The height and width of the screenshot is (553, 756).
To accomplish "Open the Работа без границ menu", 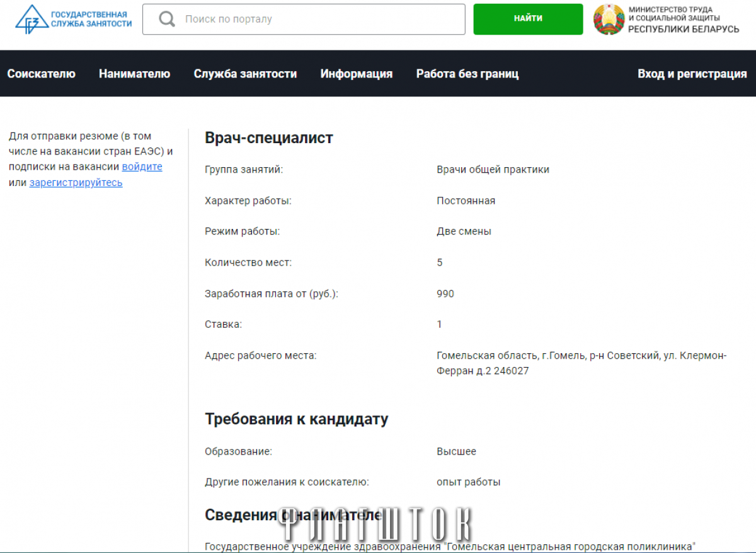I will click(467, 74).
